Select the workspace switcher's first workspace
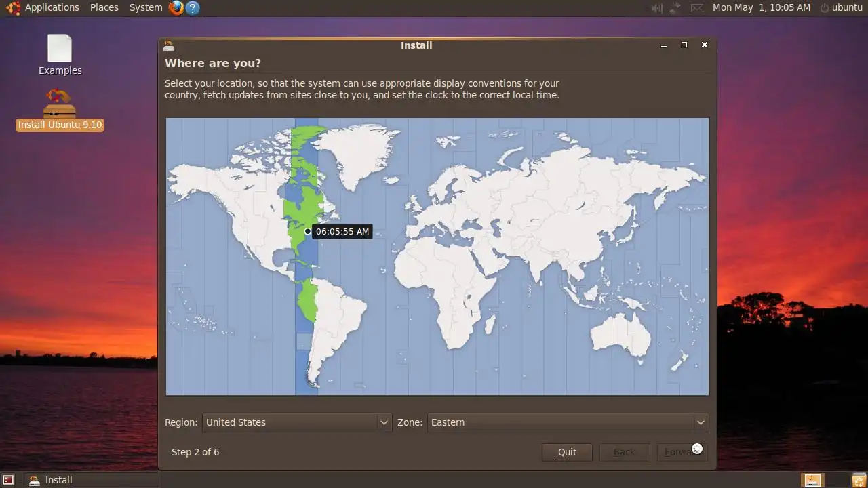The height and width of the screenshot is (488, 868). tap(812, 480)
